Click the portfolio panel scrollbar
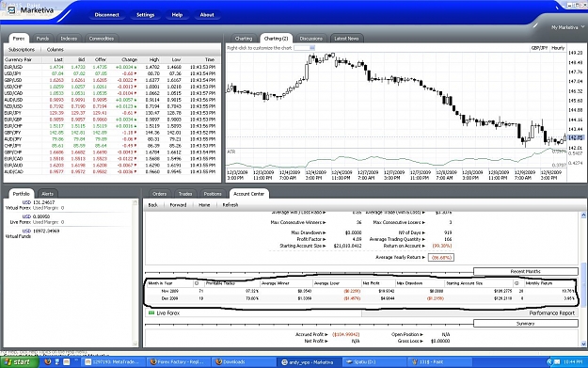This screenshot has width=588, height=368. pyautogui.click(x=135, y=273)
